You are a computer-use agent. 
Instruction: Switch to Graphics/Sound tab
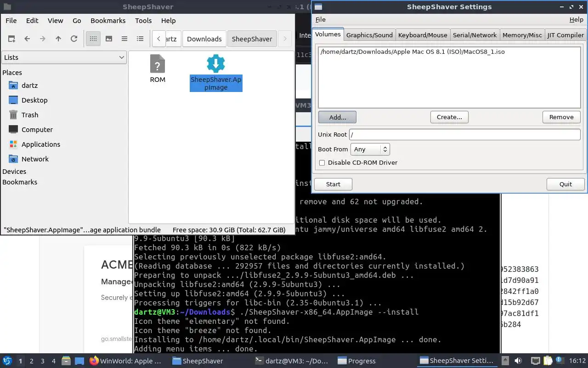tap(369, 35)
